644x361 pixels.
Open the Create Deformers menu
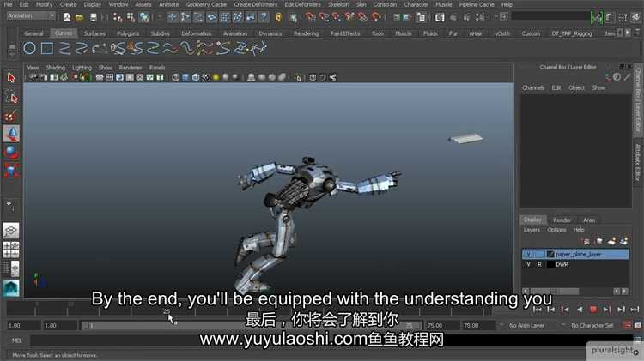(256, 4)
